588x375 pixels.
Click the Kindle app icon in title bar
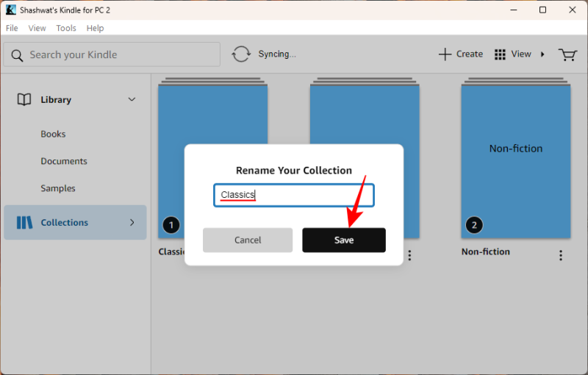click(11, 10)
